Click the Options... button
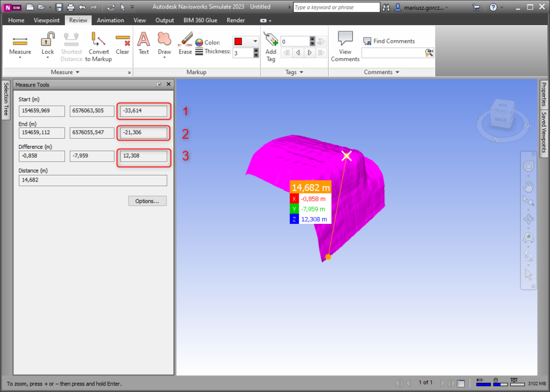The width and height of the screenshot is (550, 392). (147, 201)
